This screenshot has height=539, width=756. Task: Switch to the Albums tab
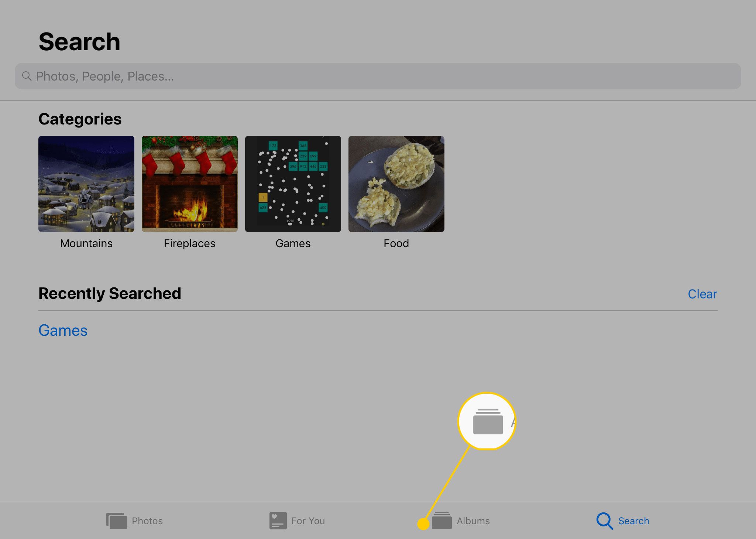coord(459,520)
